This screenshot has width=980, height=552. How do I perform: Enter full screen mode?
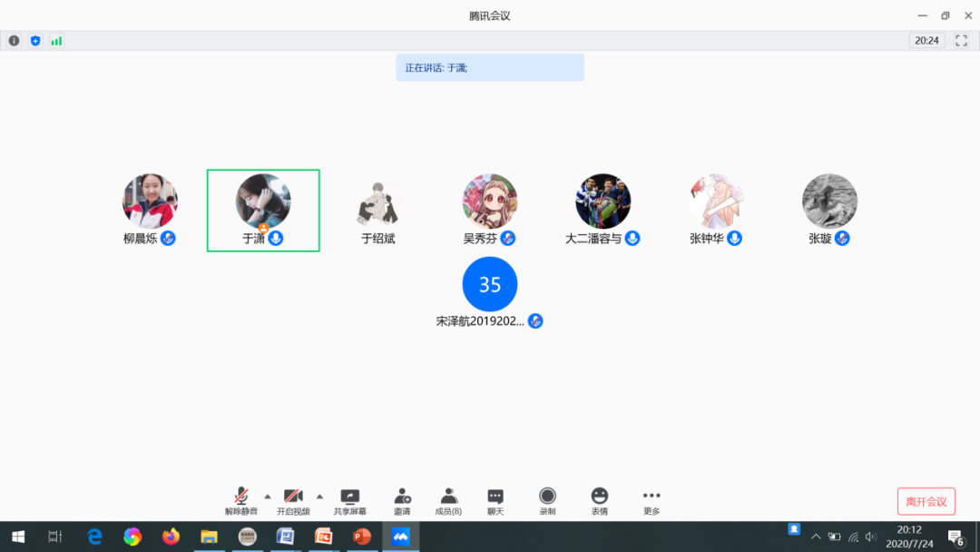961,41
